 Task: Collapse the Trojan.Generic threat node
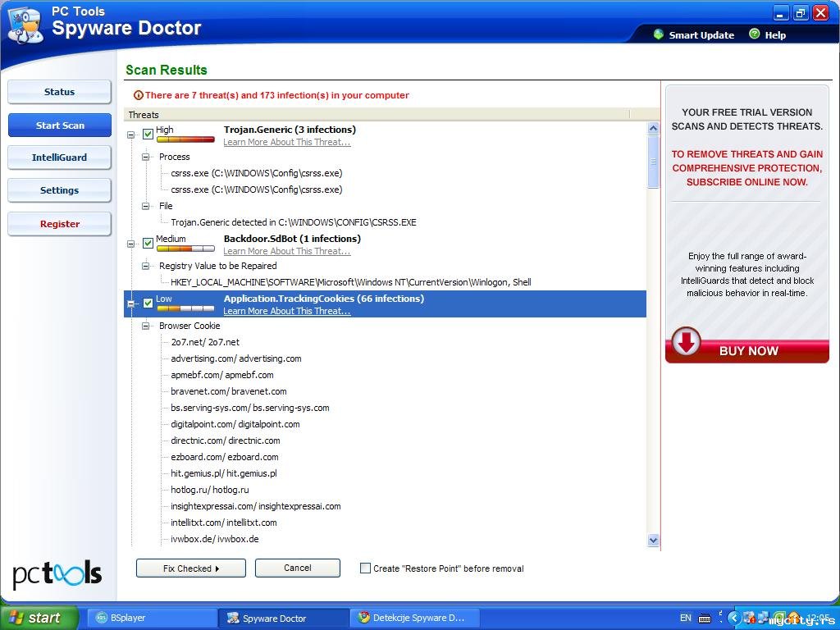click(x=130, y=135)
